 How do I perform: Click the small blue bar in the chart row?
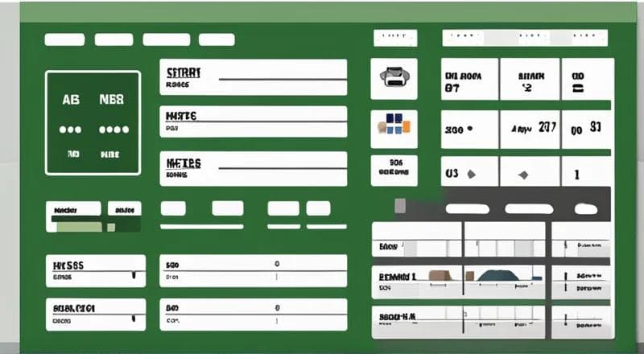point(537,278)
